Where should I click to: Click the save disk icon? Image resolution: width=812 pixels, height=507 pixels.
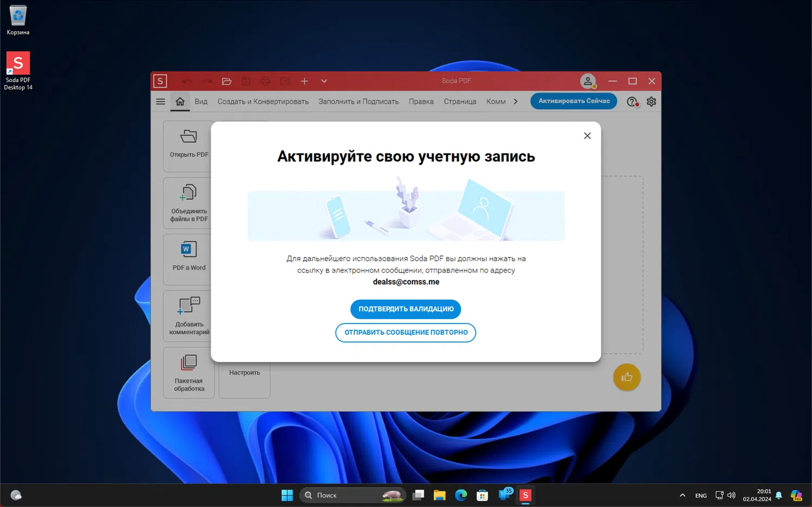tap(246, 81)
